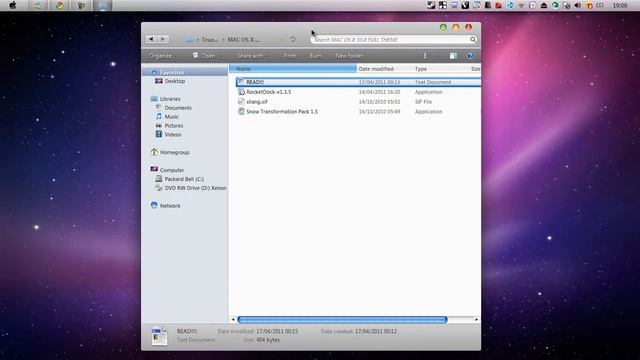Expand the arrow next to Open
The height and width of the screenshot is (360, 640).
point(222,56)
